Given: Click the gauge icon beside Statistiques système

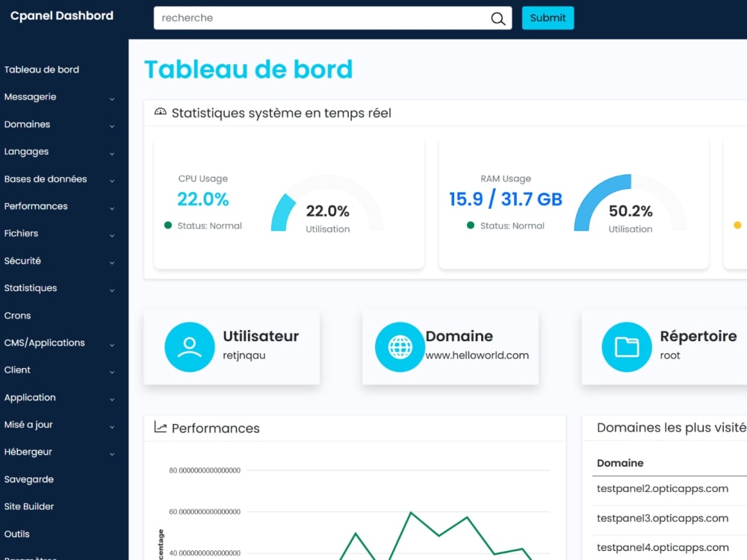Looking at the screenshot, I should (x=161, y=112).
